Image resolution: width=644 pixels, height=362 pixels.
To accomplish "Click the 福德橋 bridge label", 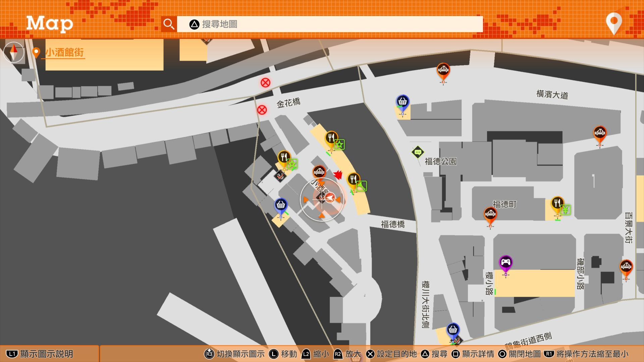I will pos(393,224).
